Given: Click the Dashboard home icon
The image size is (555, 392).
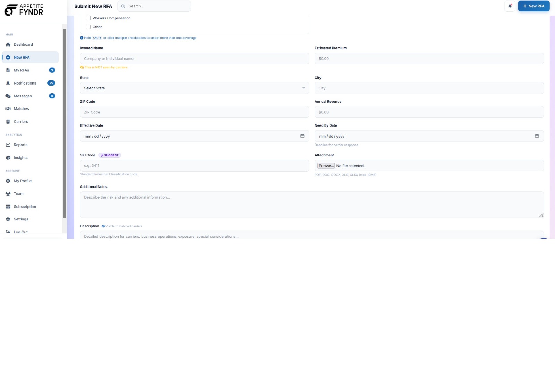Looking at the screenshot, I should [8, 45].
